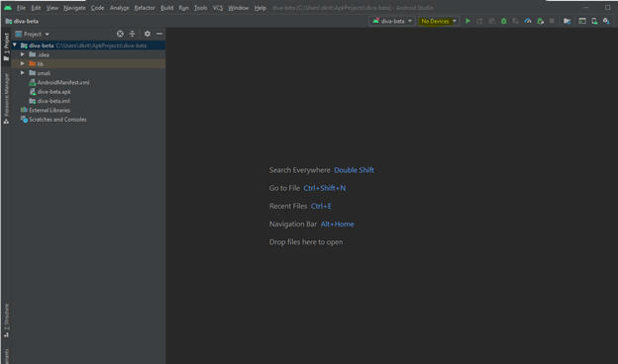Click the Drop files here to open text
Viewport: 618px width, 364px height.
(x=306, y=242)
